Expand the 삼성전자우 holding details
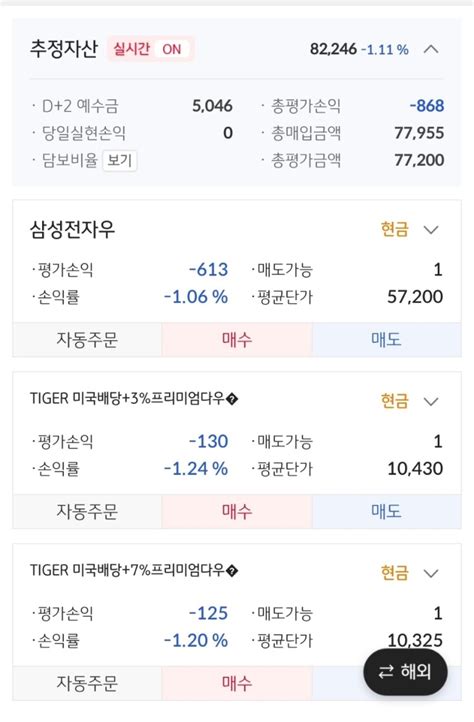This screenshot has height=722, width=474. pos(431,229)
